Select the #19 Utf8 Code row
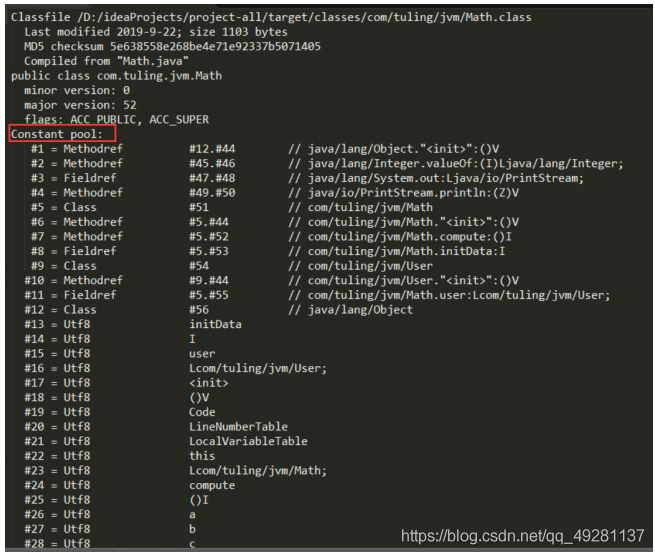Screen dimensions: 655x555 120,412
